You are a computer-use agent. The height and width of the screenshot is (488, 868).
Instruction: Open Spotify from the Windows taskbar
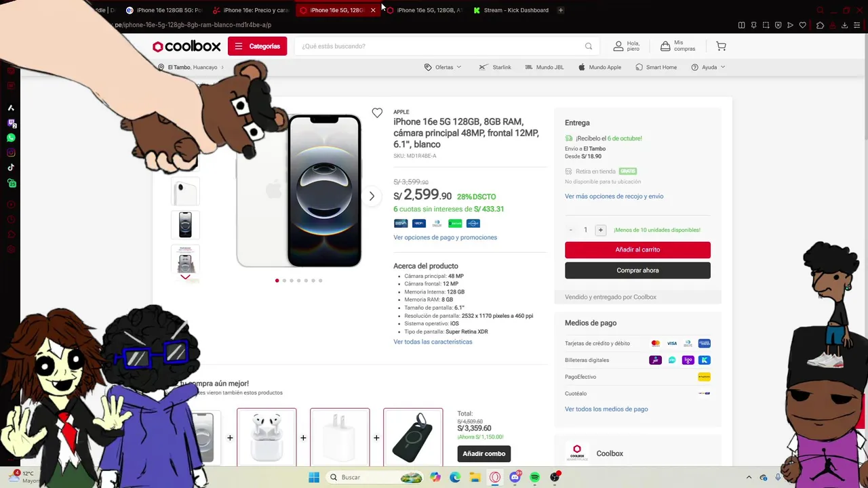pyautogui.click(x=535, y=477)
